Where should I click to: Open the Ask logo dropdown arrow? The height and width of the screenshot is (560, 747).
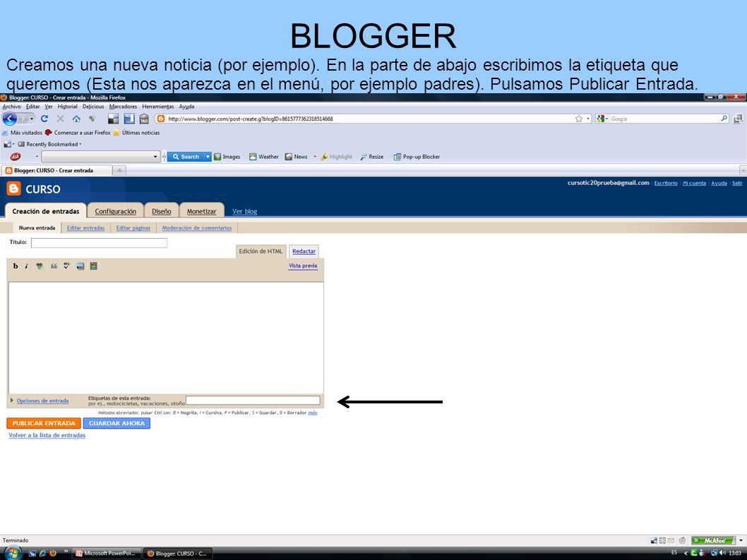(37, 156)
